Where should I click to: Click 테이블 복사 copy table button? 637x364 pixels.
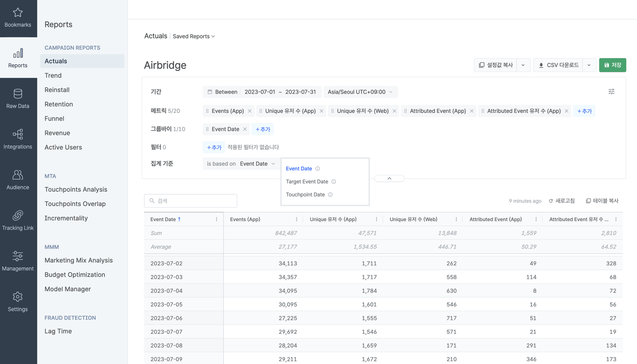click(x=602, y=201)
